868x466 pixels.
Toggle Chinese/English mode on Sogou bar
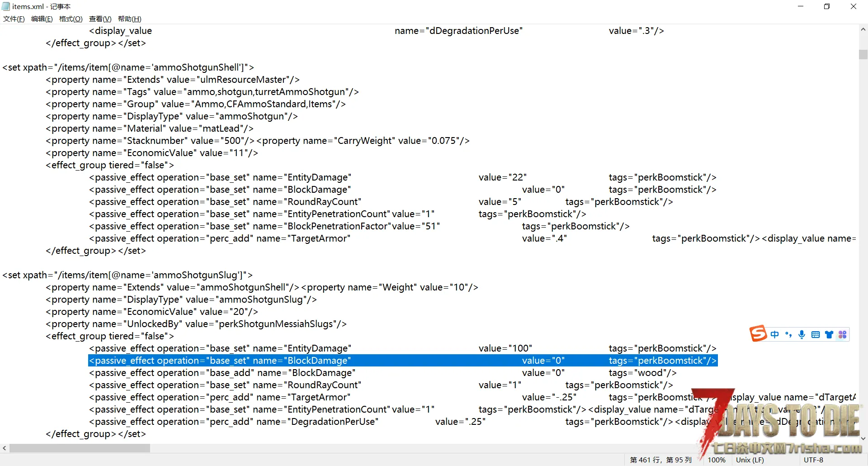pos(775,334)
